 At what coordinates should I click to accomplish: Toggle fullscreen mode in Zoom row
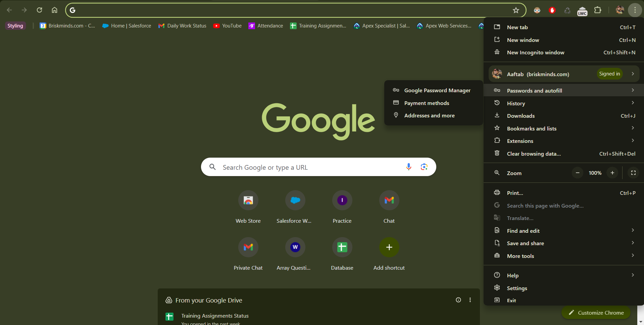pos(633,173)
